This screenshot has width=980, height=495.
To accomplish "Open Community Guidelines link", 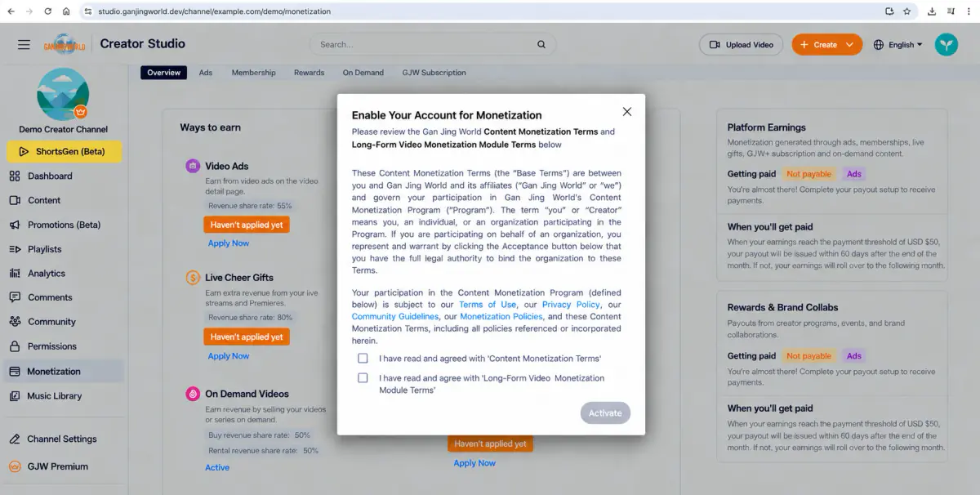I will pos(395,317).
